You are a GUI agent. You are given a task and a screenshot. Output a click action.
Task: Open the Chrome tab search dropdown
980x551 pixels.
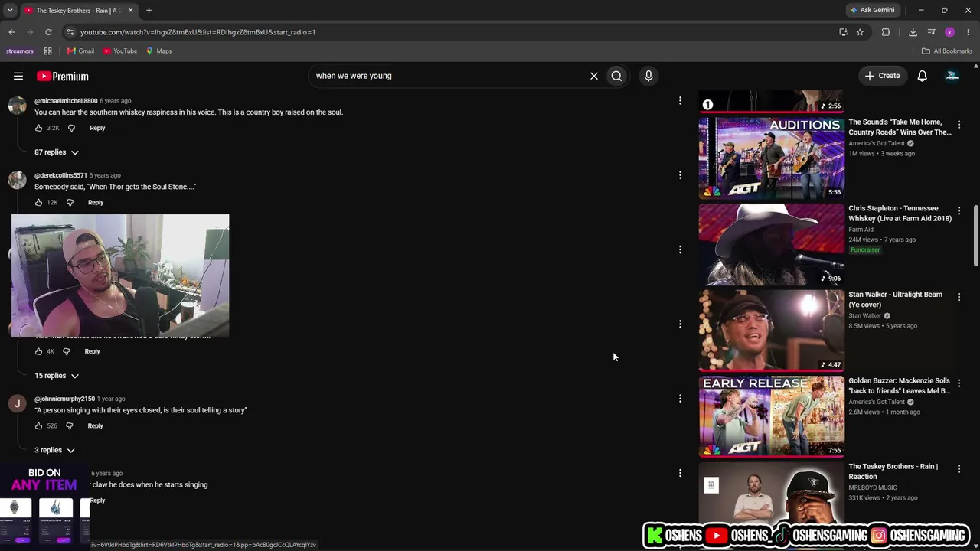10,10
